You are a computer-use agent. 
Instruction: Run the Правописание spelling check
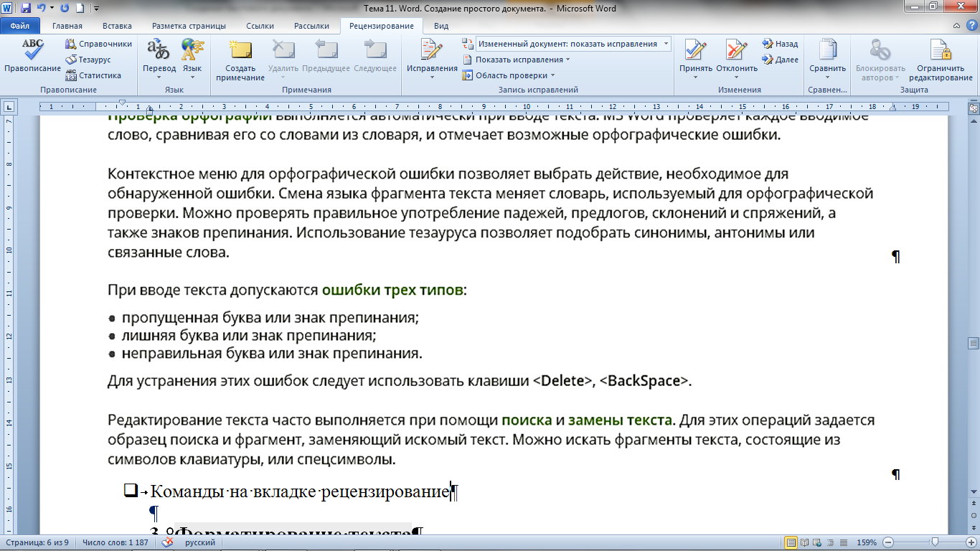tap(32, 56)
